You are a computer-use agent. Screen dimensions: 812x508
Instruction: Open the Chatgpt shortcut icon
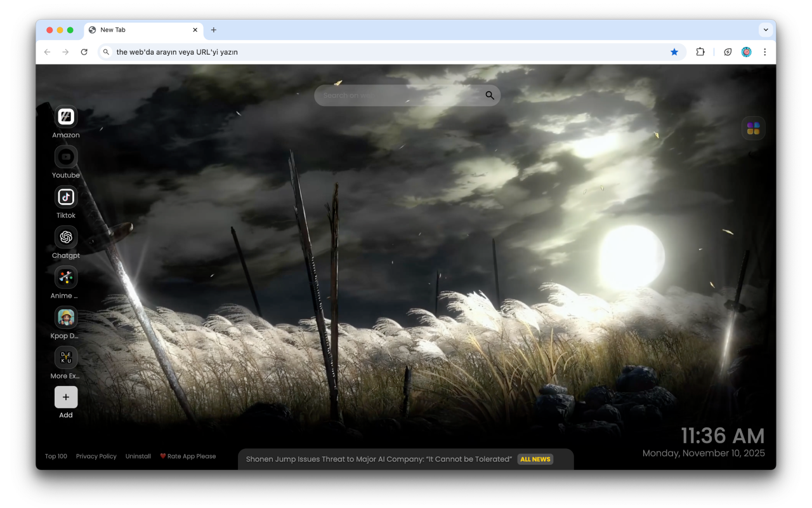(66, 237)
